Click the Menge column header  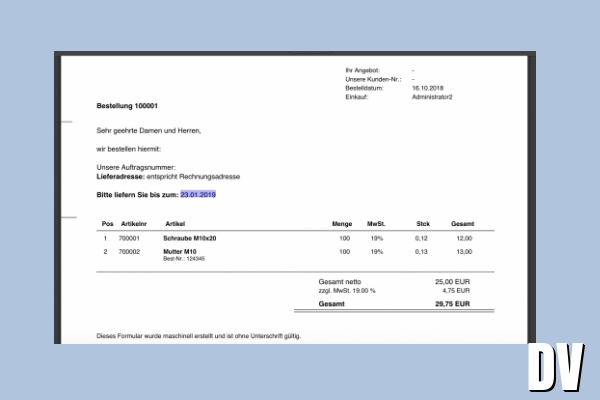(342, 223)
